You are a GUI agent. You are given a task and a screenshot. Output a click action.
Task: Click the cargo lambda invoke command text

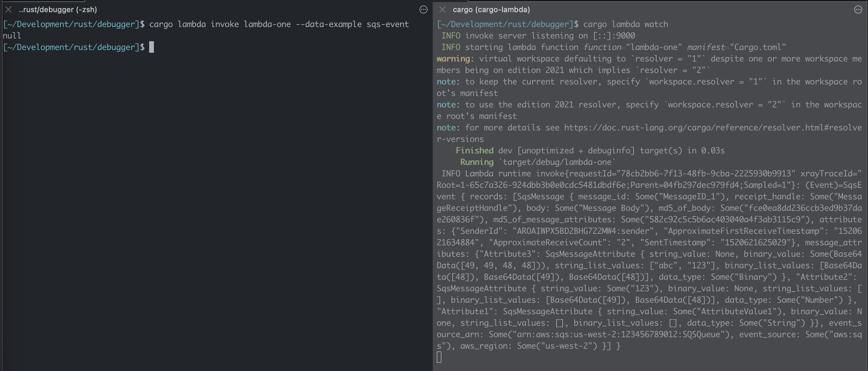click(279, 24)
